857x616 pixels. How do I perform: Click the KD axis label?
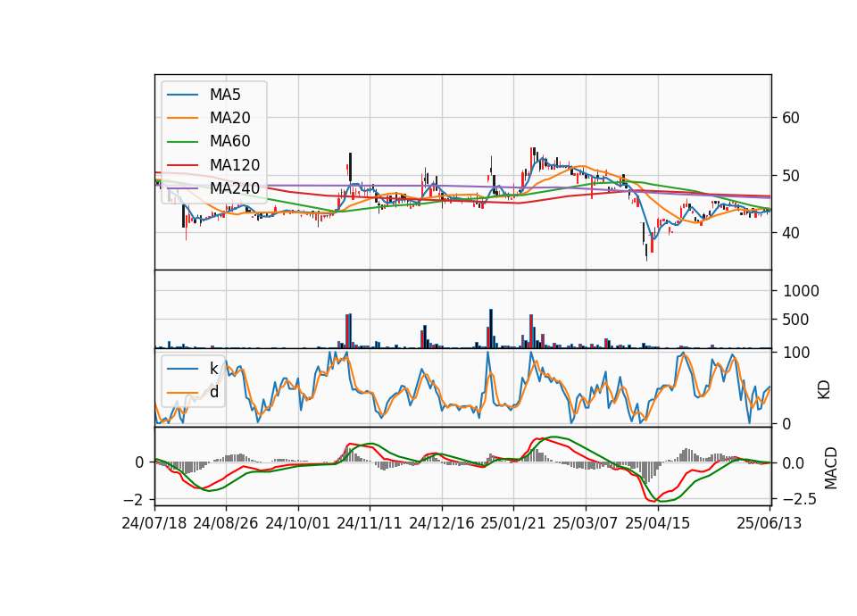[824, 390]
